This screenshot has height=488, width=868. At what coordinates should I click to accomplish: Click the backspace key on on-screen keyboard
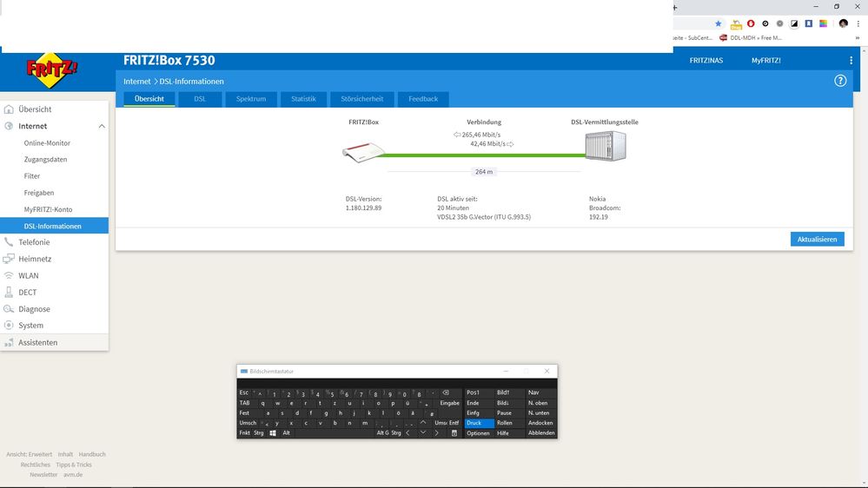[447, 392]
